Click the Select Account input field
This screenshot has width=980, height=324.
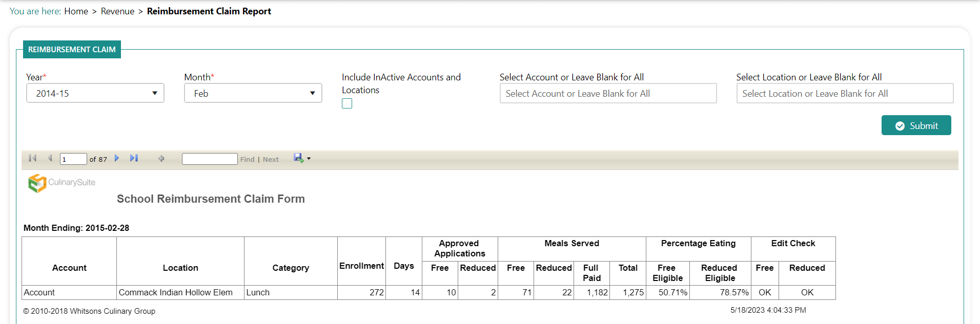coord(608,94)
